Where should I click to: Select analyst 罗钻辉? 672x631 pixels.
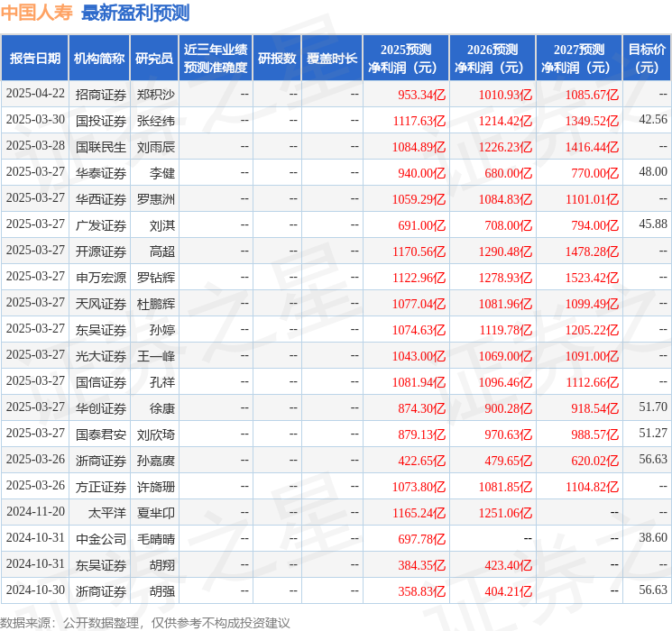point(155,278)
